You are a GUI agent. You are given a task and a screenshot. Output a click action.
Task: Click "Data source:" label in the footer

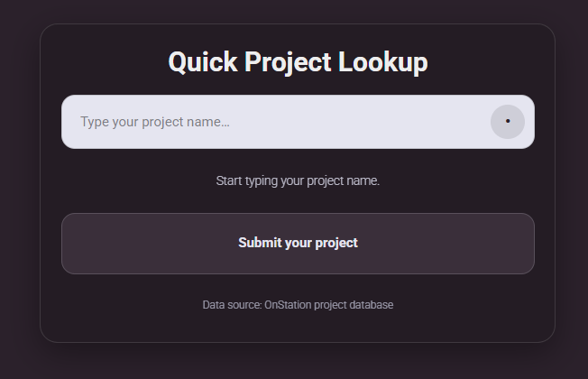click(x=232, y=305)
